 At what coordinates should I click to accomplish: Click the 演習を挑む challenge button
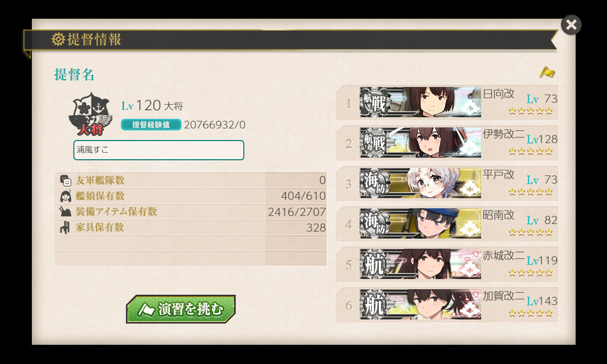click(181, 309)
